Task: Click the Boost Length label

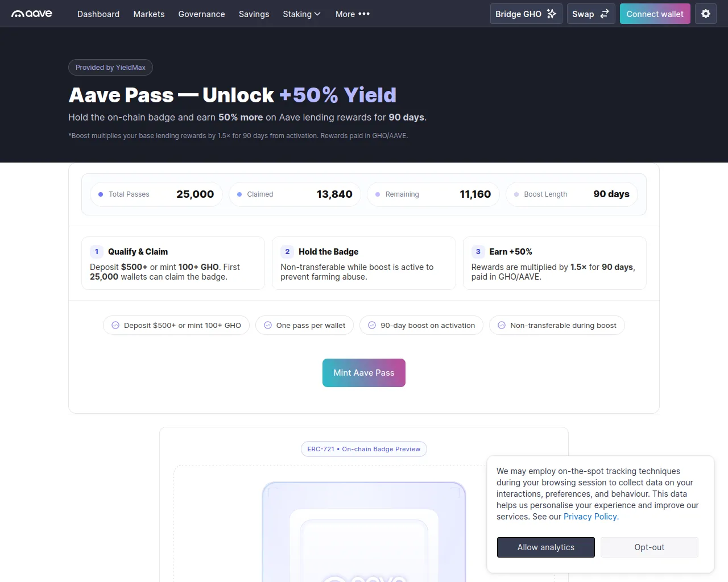Action: (545, 194)
